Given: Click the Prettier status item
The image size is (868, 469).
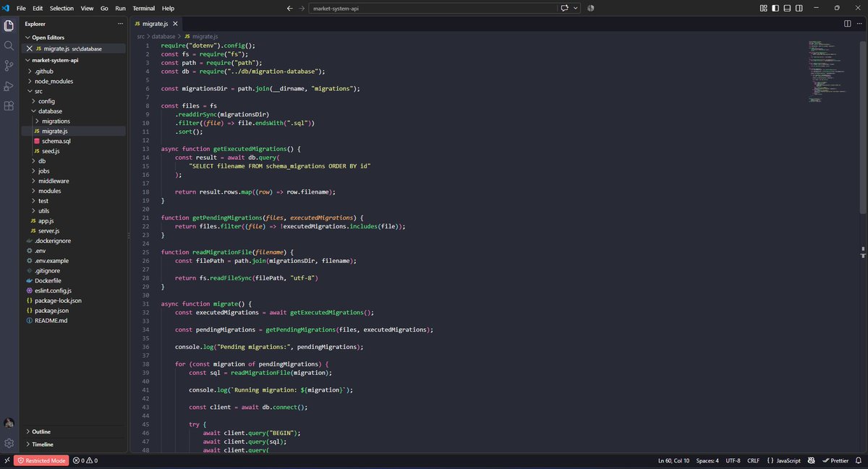Looking at the screenshot, I should (835, 460).
